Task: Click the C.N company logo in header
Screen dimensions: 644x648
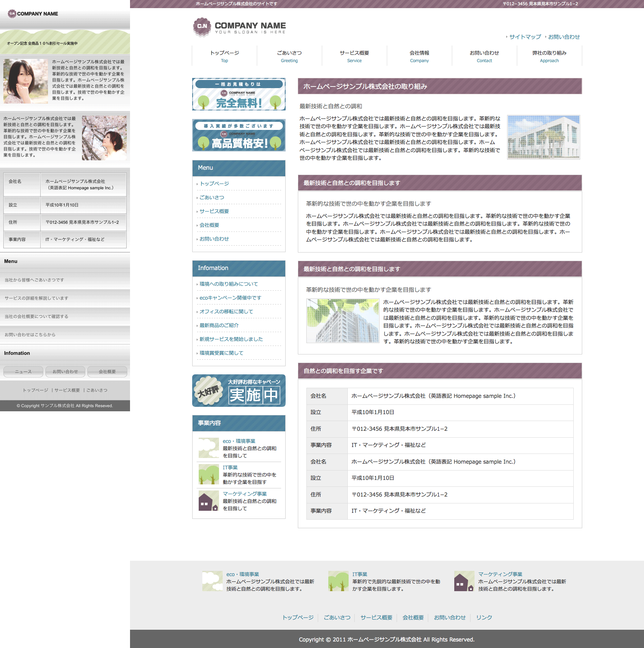Action: click(x=202, y=27)
